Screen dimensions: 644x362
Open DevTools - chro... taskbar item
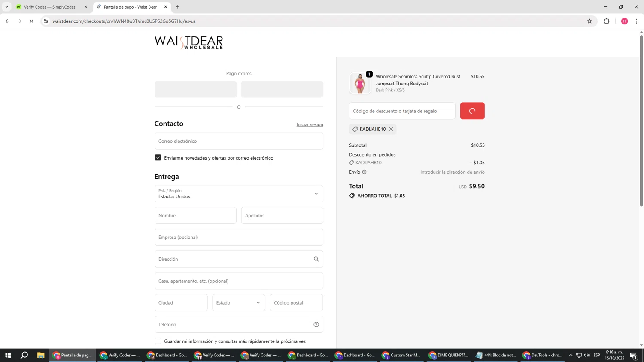point(543,355)
